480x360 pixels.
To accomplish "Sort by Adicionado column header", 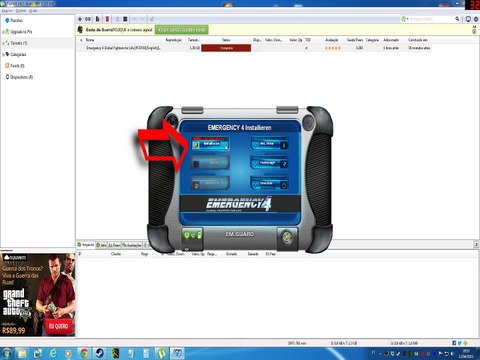I will [x=391, y=40].
